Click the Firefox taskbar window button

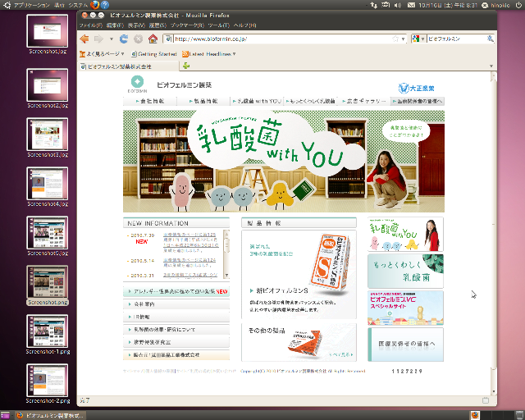click(49, 415)
